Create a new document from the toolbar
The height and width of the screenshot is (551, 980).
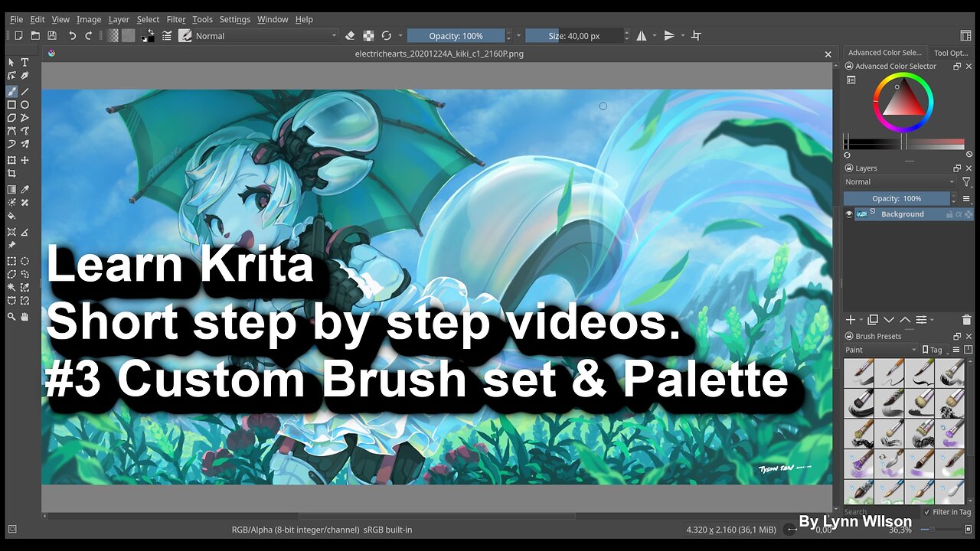[x=18, y=35]
